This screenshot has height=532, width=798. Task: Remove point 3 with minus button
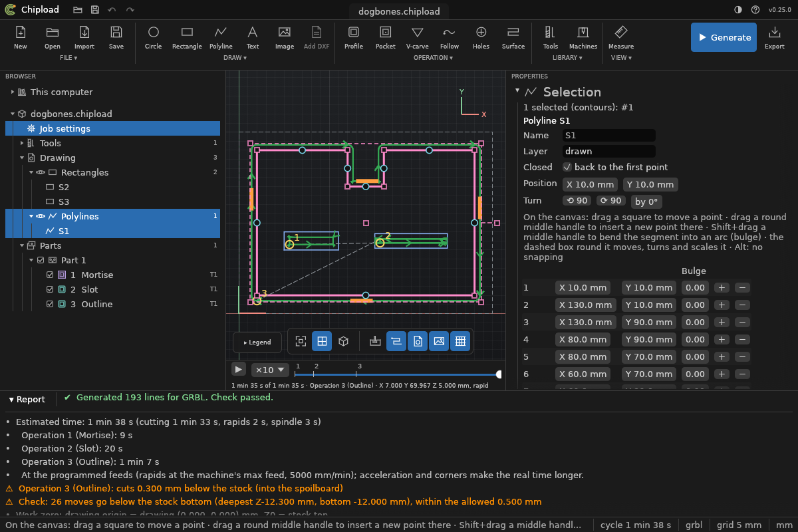(x=743, y=322)
